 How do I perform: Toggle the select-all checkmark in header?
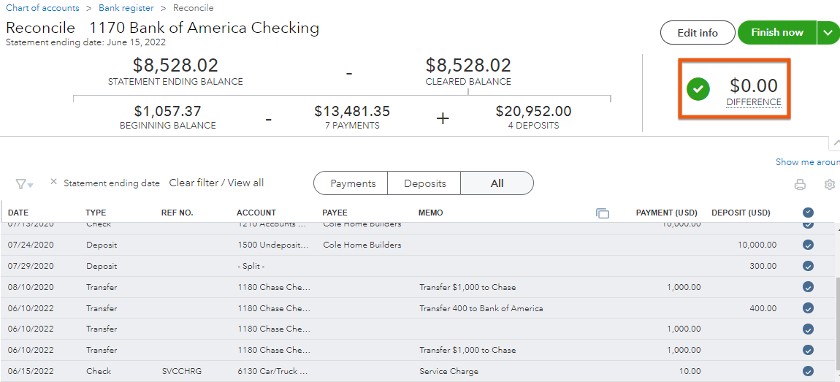808,213
